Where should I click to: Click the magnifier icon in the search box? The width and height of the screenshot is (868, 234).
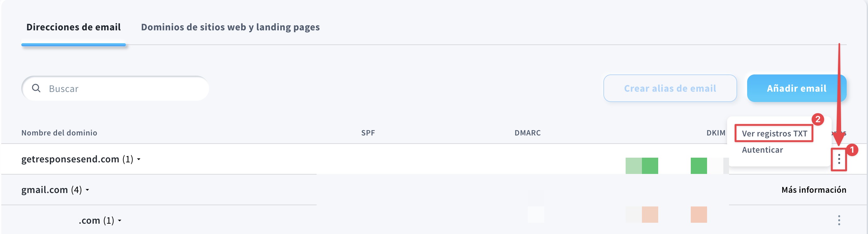pos(36,88)
